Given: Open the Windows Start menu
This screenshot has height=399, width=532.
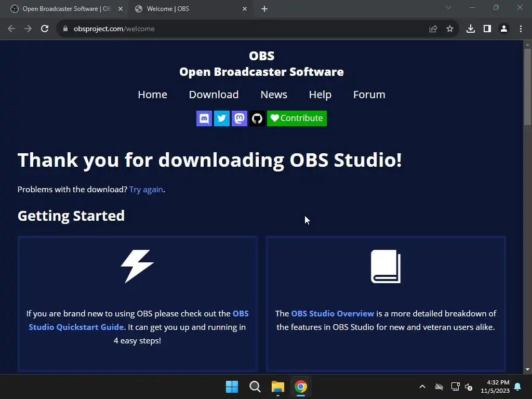Looking at the screenshot, I should pyautogui.click(x=232, y=387).
